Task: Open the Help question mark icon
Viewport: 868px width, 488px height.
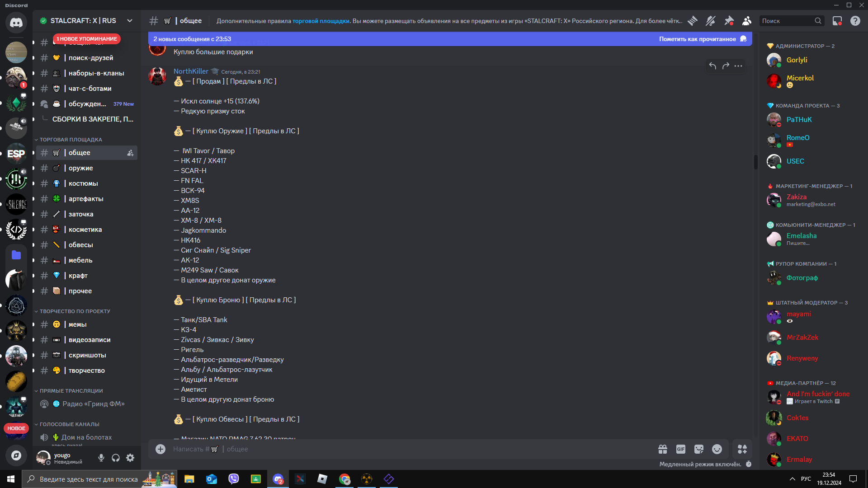Action: [x=855, y=21]
